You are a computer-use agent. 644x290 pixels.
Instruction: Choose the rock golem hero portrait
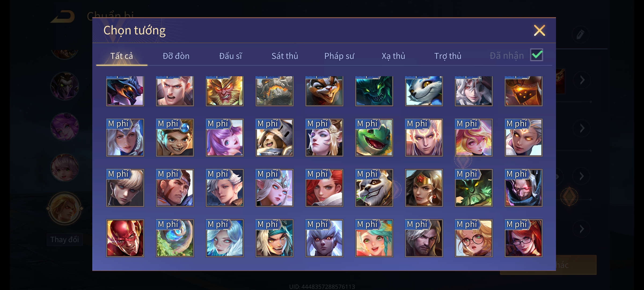(x=275, y=91)
